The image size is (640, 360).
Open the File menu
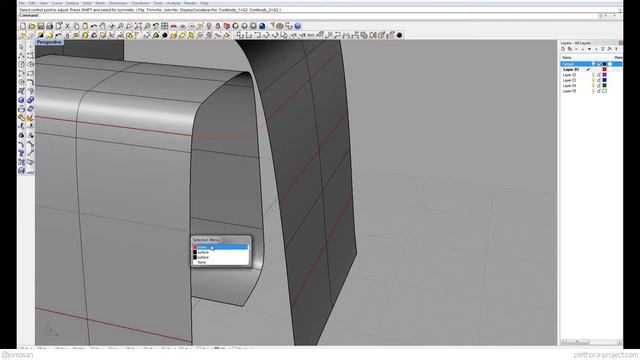pyautogui.click(x=22, y=3)
